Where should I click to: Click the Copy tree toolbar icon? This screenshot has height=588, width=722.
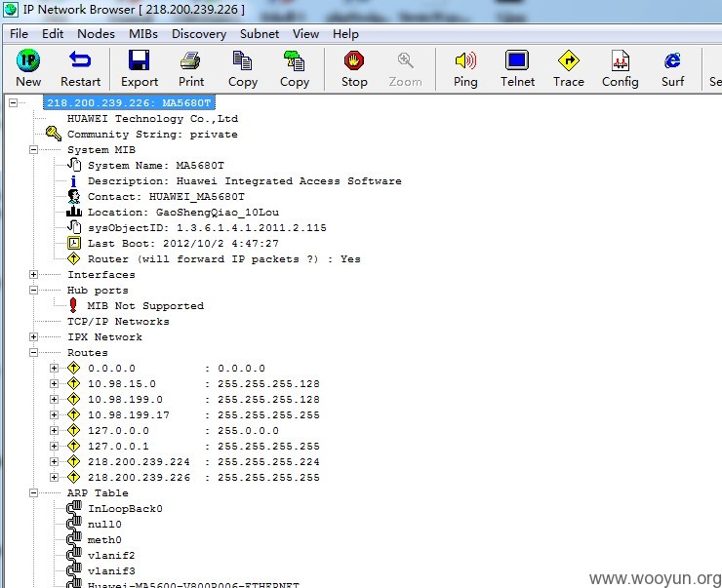pyautogui.click(x=295, y=60)
